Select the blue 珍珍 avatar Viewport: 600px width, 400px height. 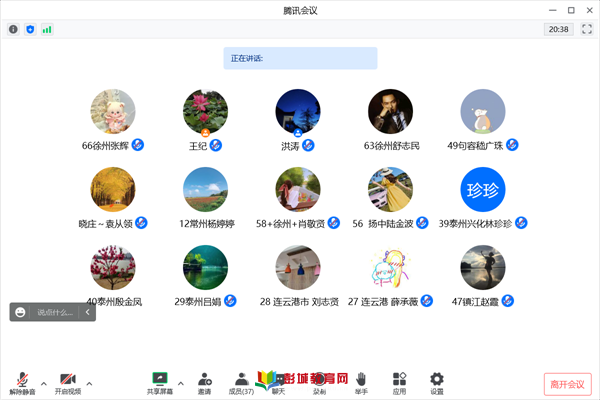coord(483,189)
